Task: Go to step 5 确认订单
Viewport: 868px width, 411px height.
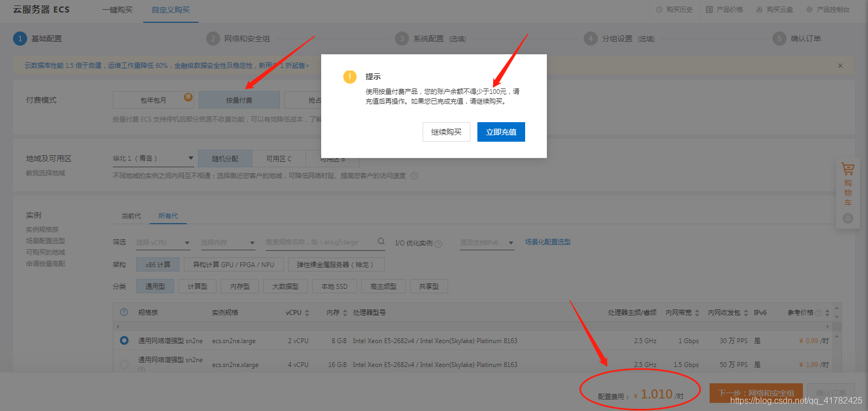Action: 797,39
